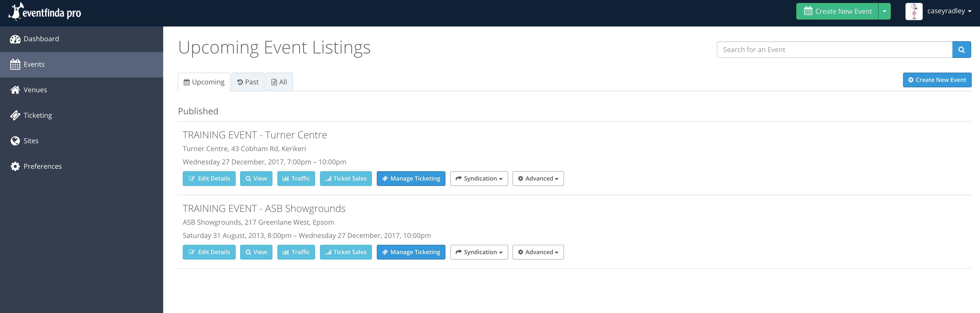Manage Ticketing for ASB Showgrounds event

pyautogui.click(x=411, y=252)
